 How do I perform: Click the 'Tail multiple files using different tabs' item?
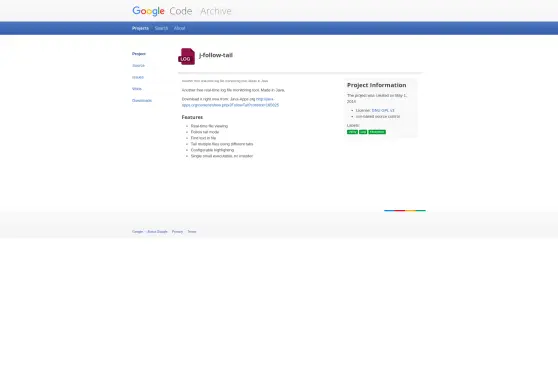point(222,144)
